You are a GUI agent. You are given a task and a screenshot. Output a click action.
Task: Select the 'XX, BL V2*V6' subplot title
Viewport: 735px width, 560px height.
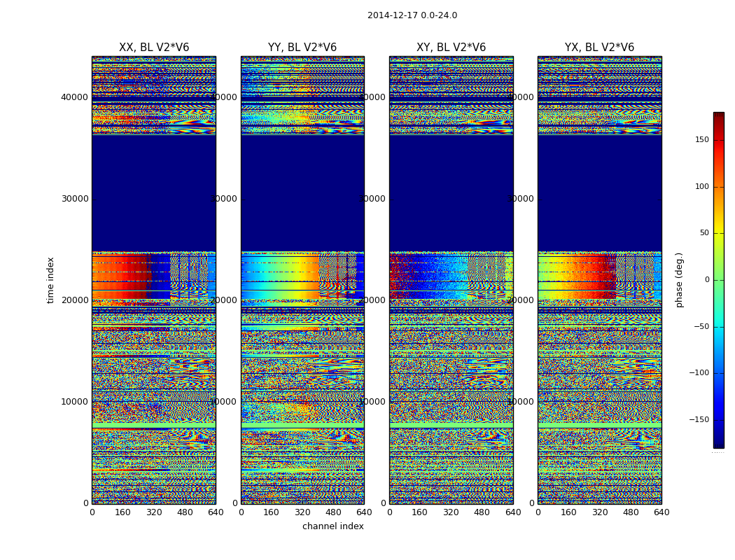click(154, 48)
